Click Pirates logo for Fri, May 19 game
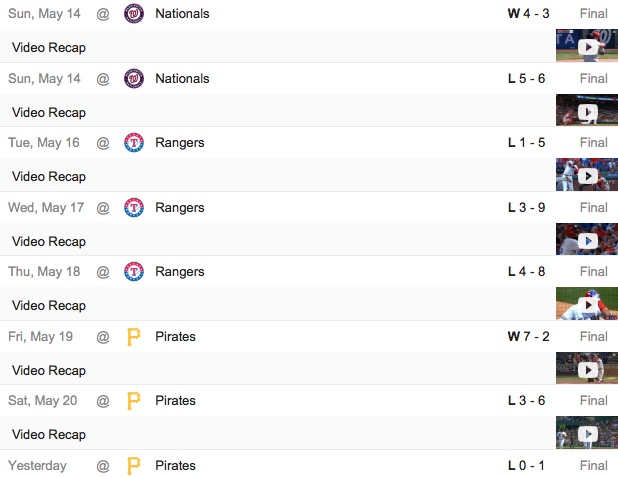The height and width of the screenshot is (477, 618). pyautogui.click(x=133, y=337)
